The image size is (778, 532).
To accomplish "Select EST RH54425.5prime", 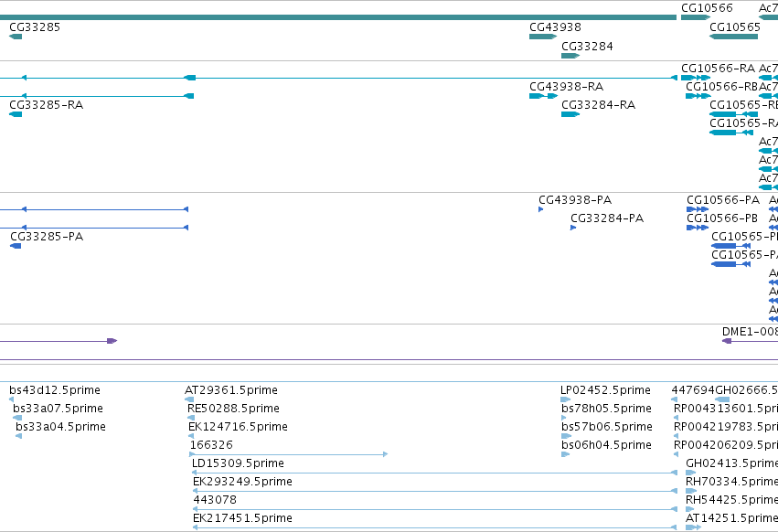I will [x=689, y=509].
